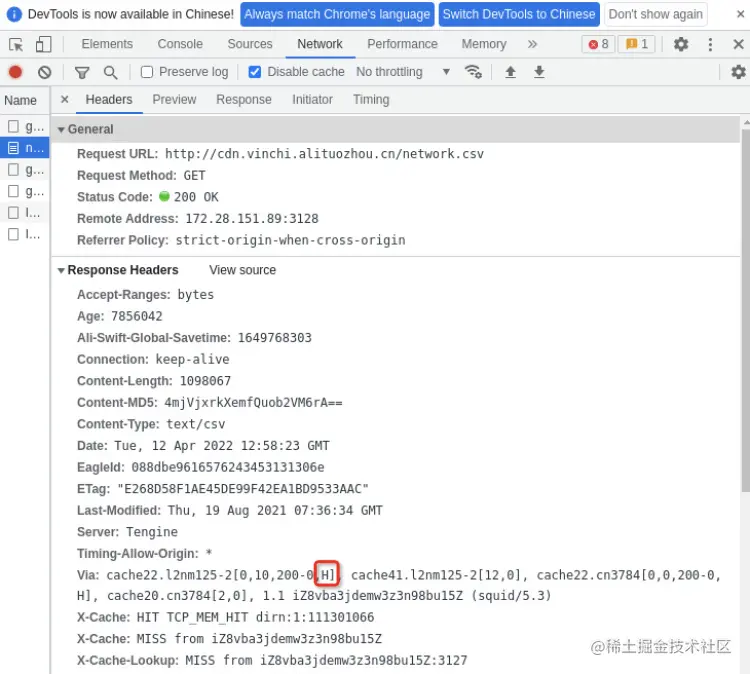This screenshot has height=674, width=750.
Task: Show the 8 errors counter
Action: click(598, 44)
